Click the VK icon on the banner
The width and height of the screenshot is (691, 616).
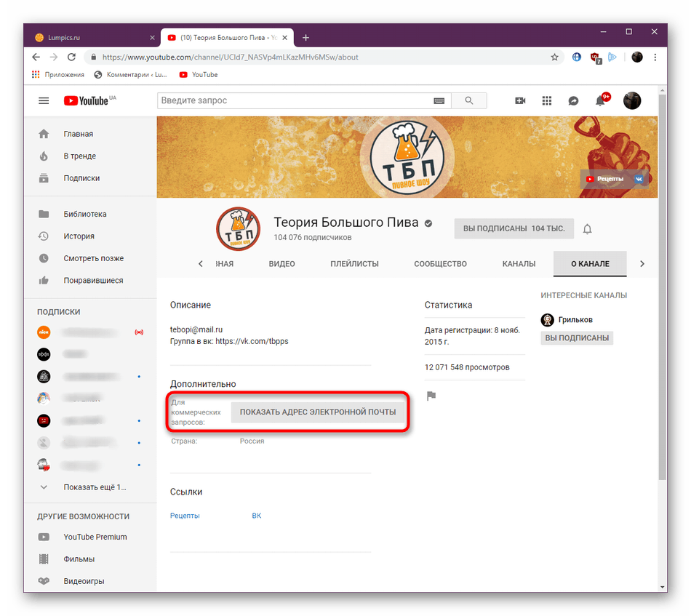(639, 179)
